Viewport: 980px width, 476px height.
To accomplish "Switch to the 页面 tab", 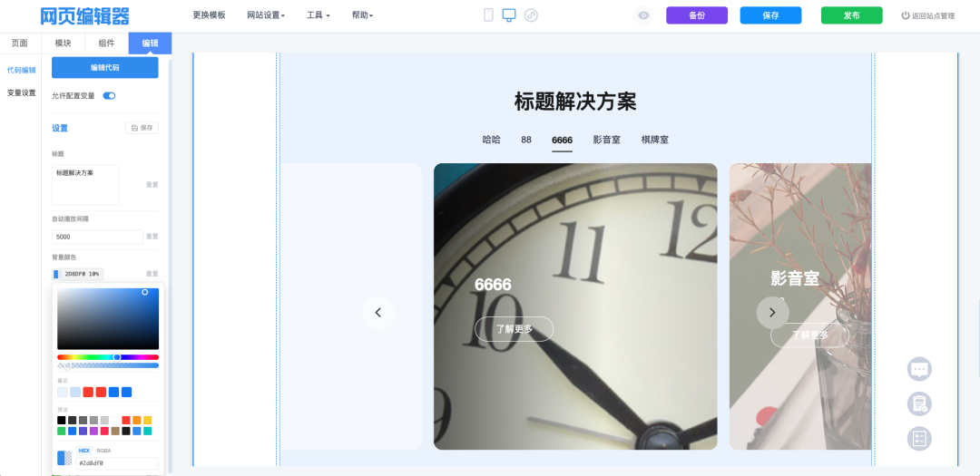I will coord(20,44).
